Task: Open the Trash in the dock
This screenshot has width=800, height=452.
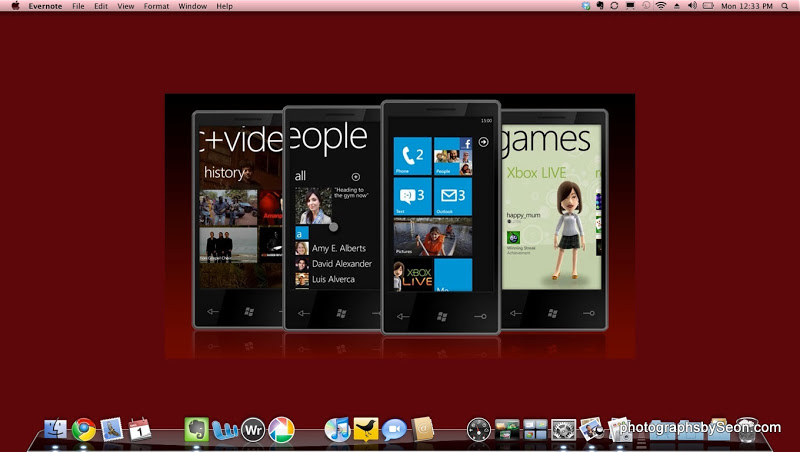Action: click(x=747, y=429)
